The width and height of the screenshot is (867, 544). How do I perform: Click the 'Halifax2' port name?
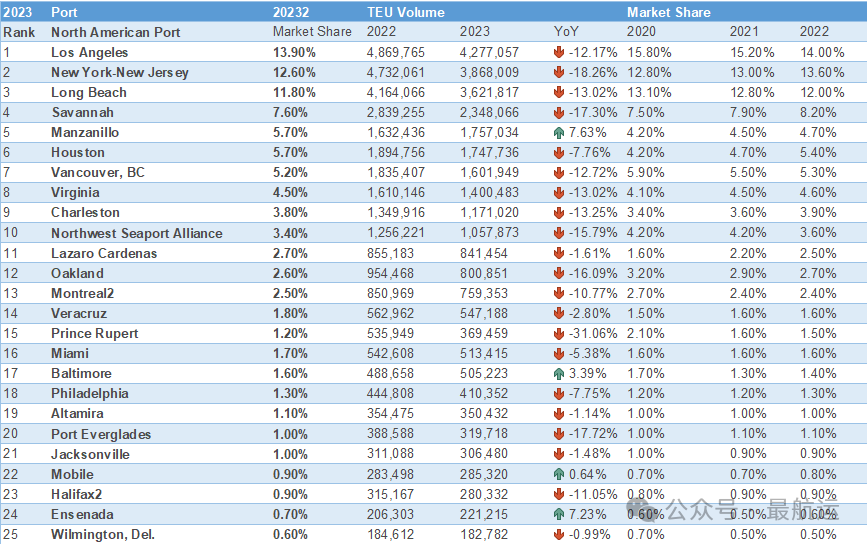click(76, 494)
